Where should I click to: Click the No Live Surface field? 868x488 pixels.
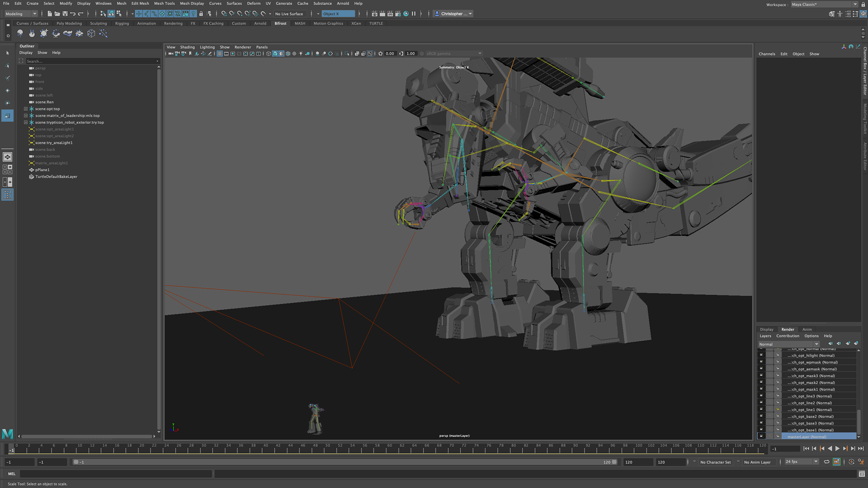289,14
